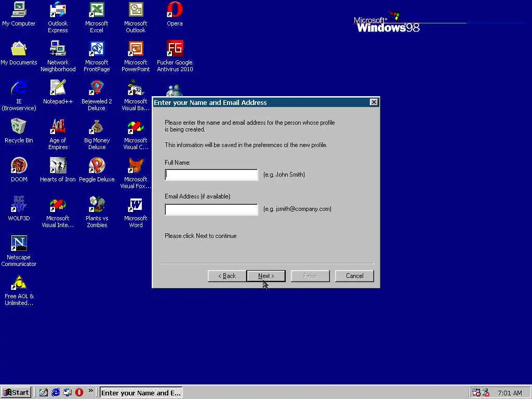Expand the quick launch overflow chevron
Viewport: 532px width, 399px height.
pos(90,391)
